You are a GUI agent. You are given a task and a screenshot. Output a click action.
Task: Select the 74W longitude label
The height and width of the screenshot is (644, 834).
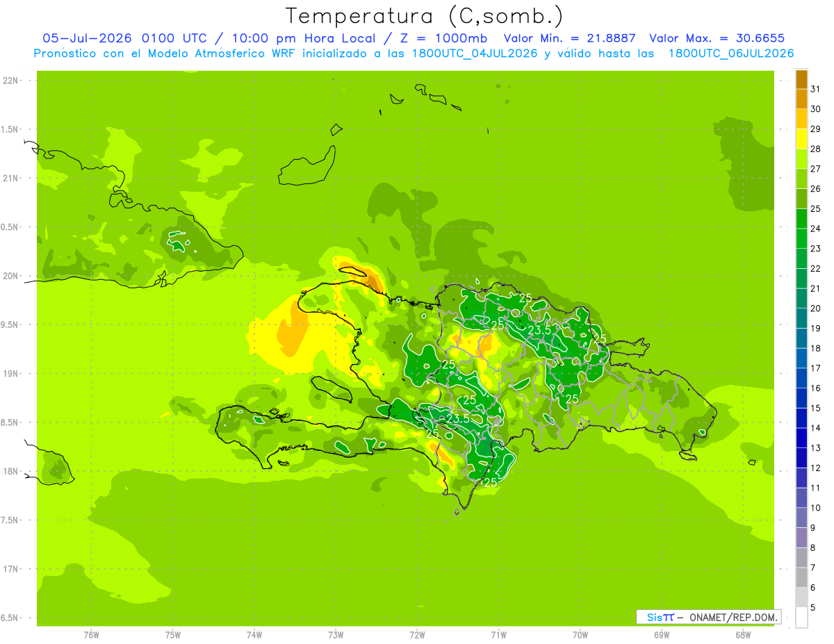[x=254, y=635]
